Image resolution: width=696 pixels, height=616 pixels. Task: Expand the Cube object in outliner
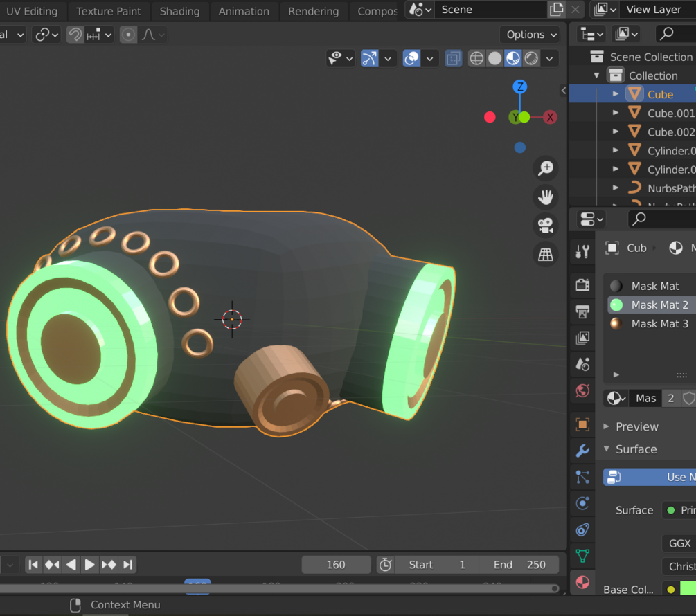point(615,94)
